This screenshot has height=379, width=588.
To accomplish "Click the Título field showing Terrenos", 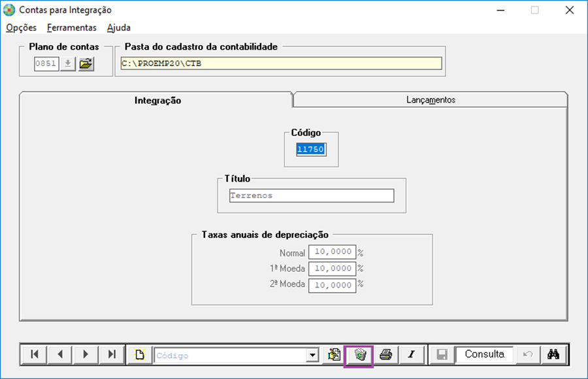I will pyautogui.click(x=312, y=195).
